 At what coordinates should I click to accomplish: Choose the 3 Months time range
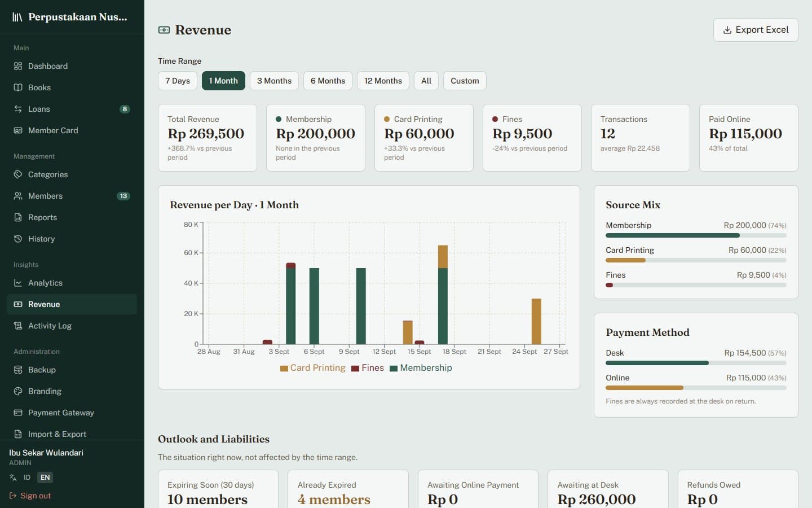[x=274, y=81]
